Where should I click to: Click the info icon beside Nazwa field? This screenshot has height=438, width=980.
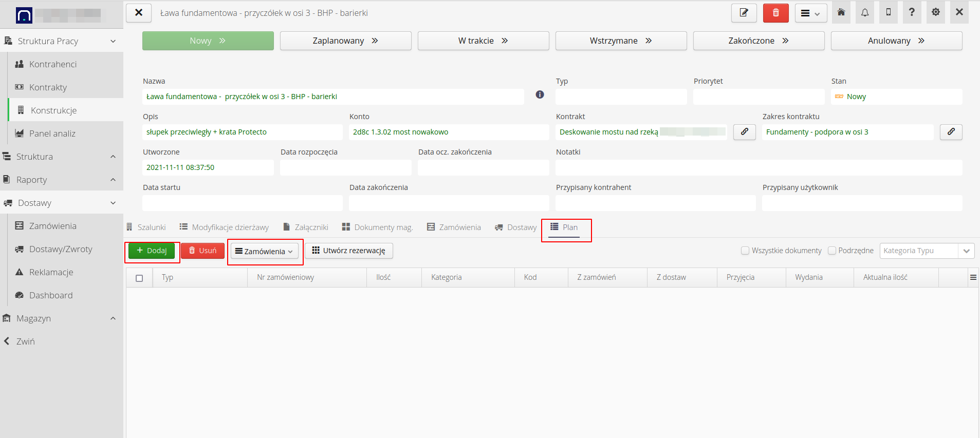point(540,94)
